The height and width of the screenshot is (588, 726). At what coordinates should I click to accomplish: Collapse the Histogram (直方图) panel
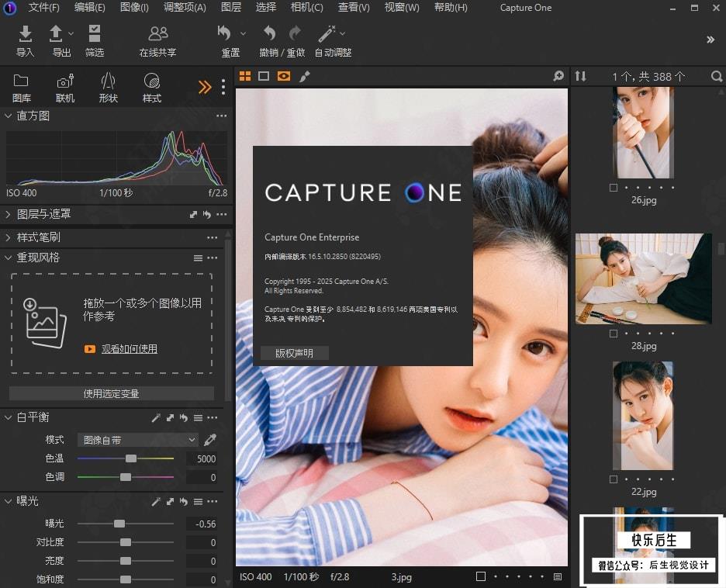coord(8,116)
